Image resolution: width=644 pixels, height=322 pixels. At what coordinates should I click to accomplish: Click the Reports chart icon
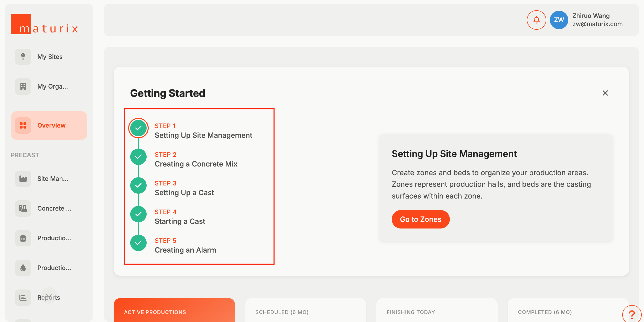[23, 297]
